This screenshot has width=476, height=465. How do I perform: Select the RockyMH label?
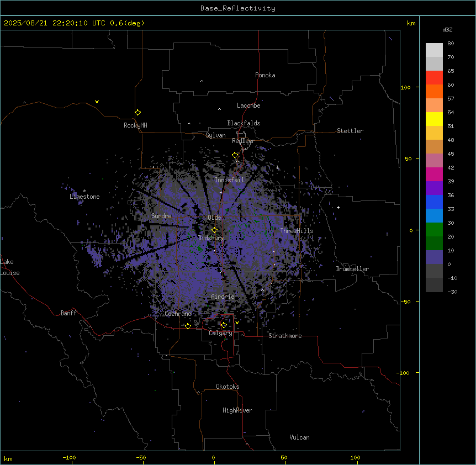click(135, 125)
